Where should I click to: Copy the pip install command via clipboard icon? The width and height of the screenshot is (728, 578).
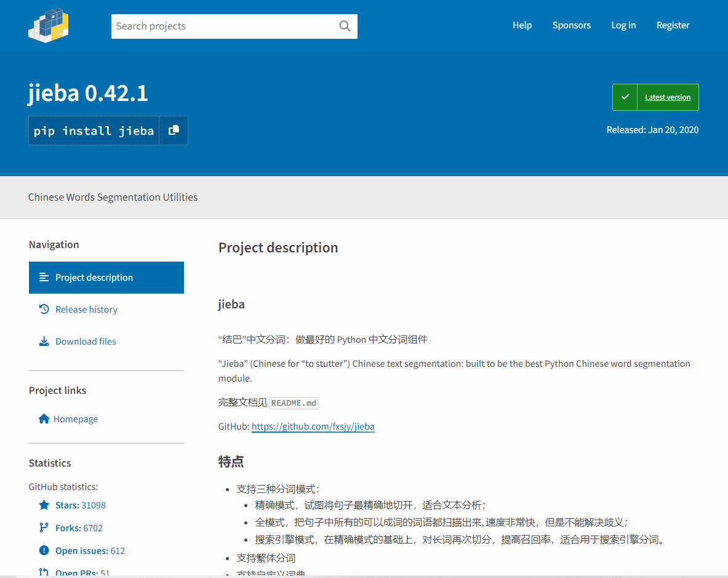173,130
